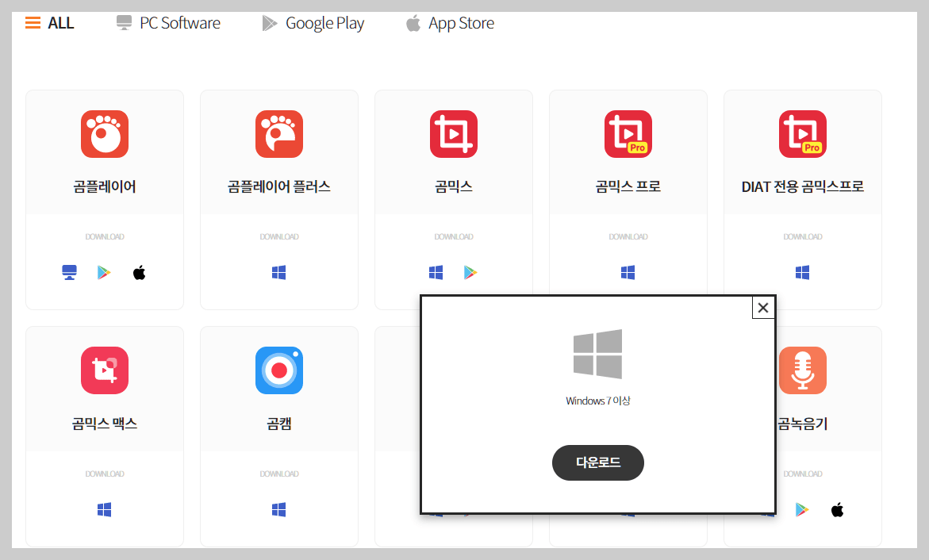Click the 곰녹음기 microphone icon
929x560 pixels.
[x=803, y=370]
